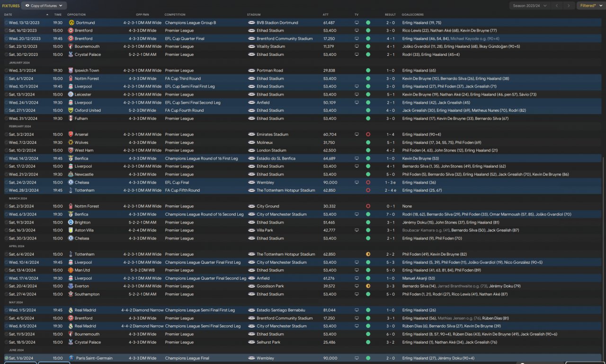606x364 pixels.
Task: Click the Everton club badge
Action: pos(71,286)
